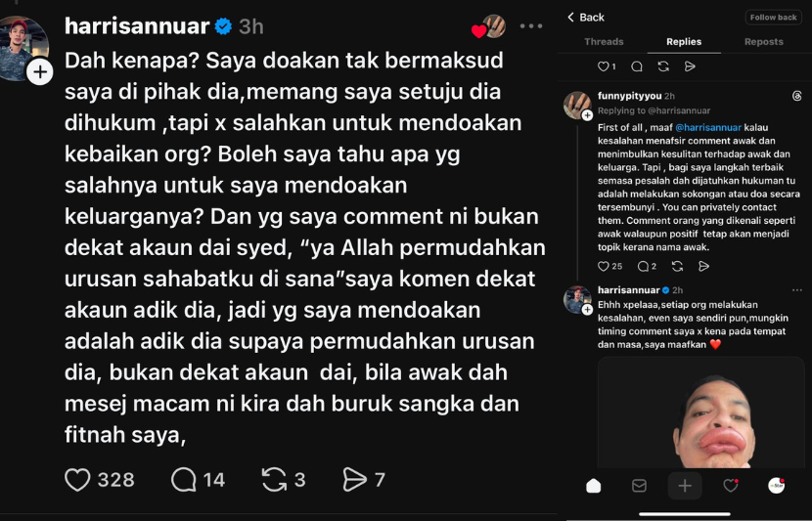Like the main harrisannuar post with 328 likes
812x521 pixels.
point(77,480)
